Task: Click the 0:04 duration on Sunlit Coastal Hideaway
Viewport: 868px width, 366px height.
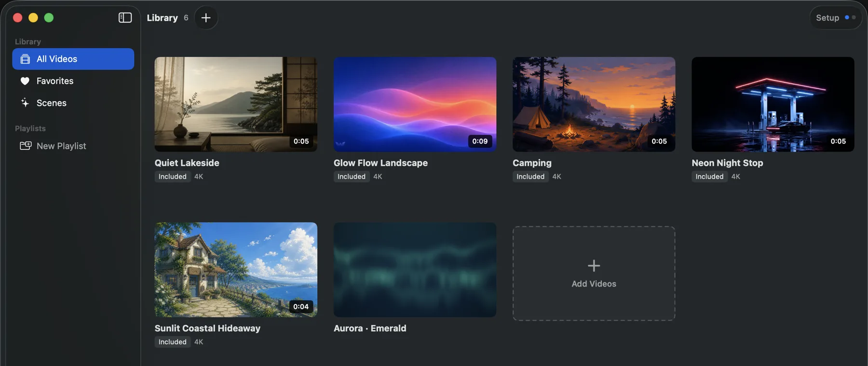Action: (301, 306)
